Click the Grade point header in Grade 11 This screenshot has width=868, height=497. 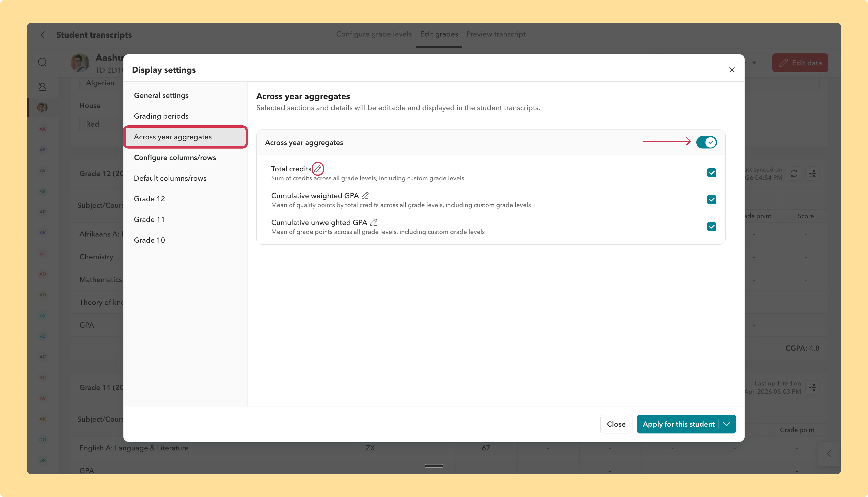797,430
